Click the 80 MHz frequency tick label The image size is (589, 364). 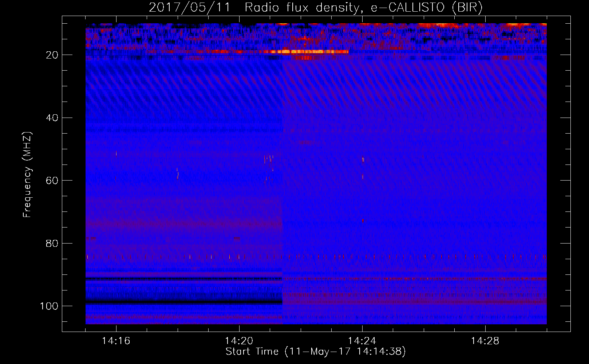52,243
